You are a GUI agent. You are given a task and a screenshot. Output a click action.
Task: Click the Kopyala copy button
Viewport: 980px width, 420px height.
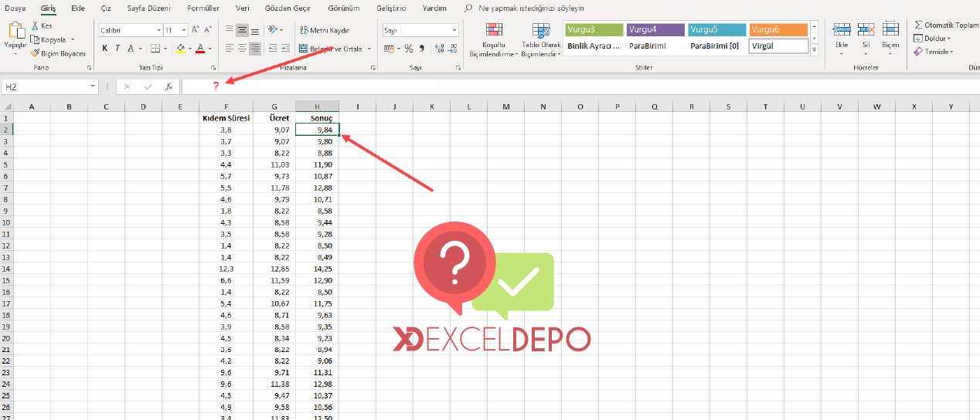coord(48,39)
